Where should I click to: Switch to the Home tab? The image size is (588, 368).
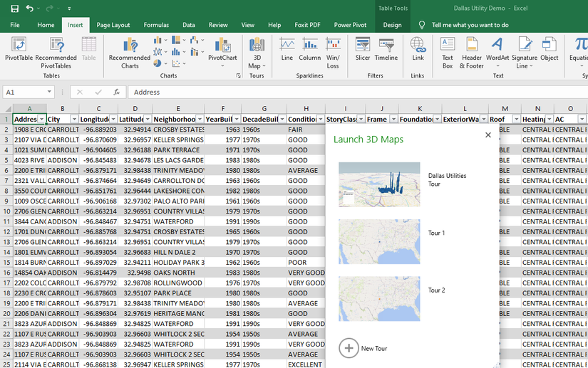click(46, 25)
